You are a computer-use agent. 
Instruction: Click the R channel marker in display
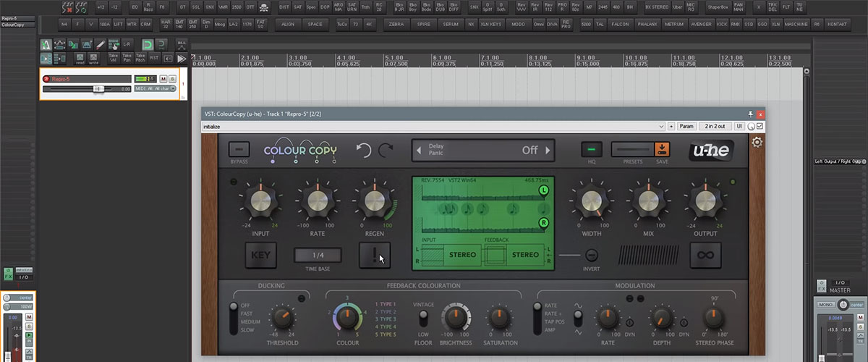[x=543, y=224]
